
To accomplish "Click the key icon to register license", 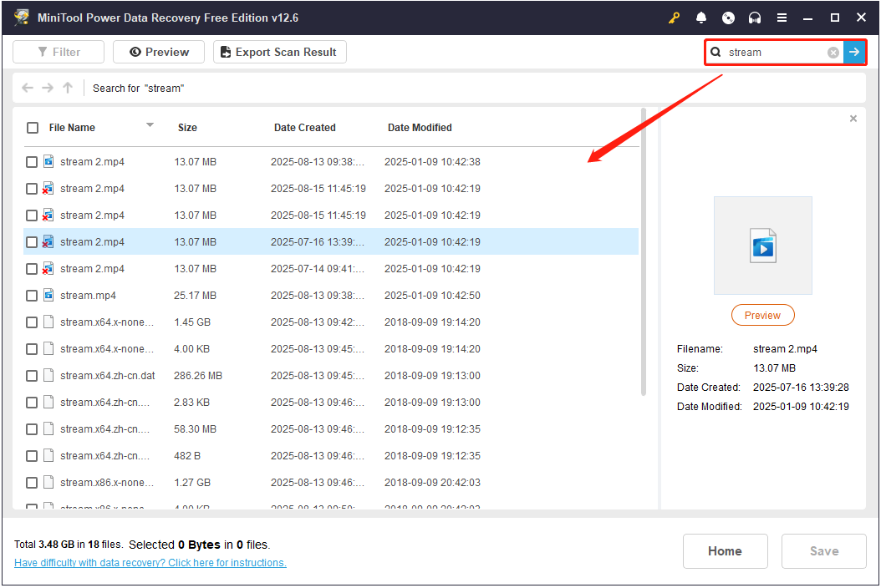I will [675, 18].
